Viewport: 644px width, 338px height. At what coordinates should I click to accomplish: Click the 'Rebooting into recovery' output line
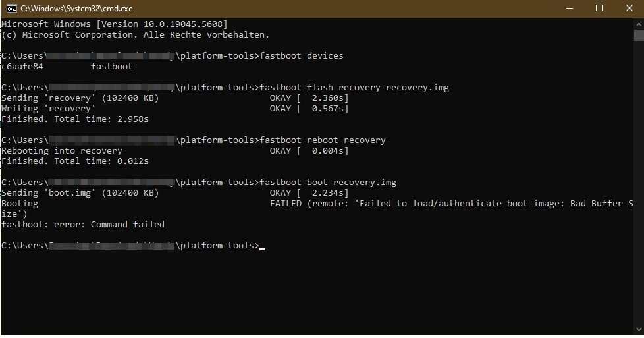point(62,150)
